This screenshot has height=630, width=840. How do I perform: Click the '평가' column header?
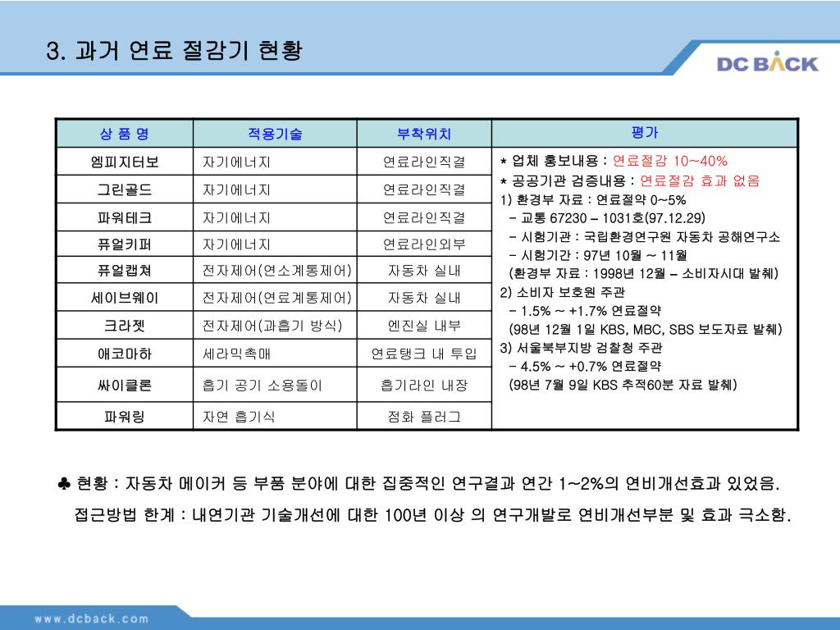pos(645,132)
